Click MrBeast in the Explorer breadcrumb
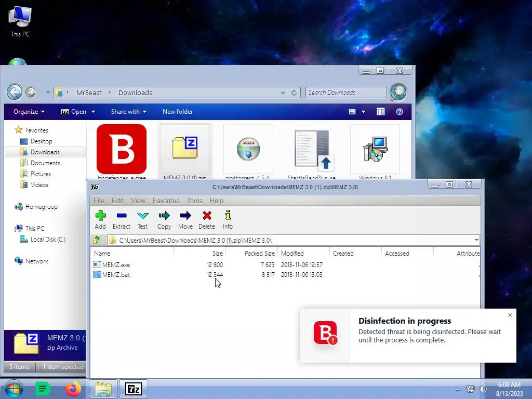The height and width of the screenshot is (399, 532). point(88,92)
